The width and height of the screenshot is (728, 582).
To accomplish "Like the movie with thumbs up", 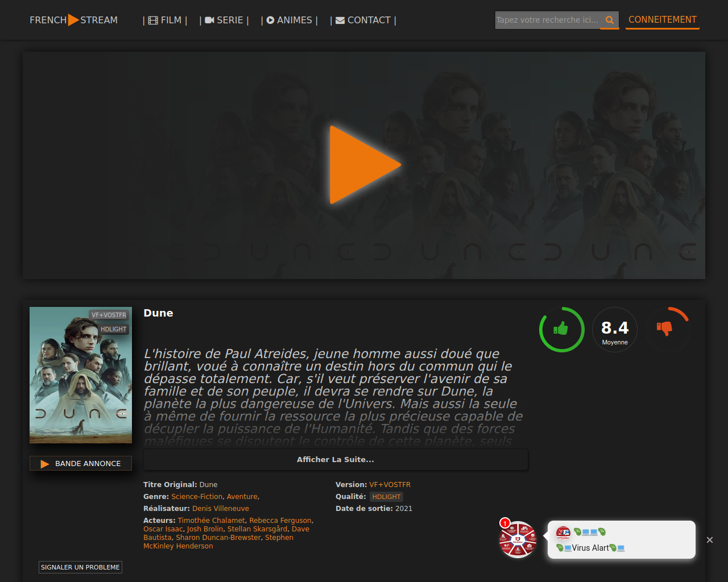I will [x=561, y=329].
